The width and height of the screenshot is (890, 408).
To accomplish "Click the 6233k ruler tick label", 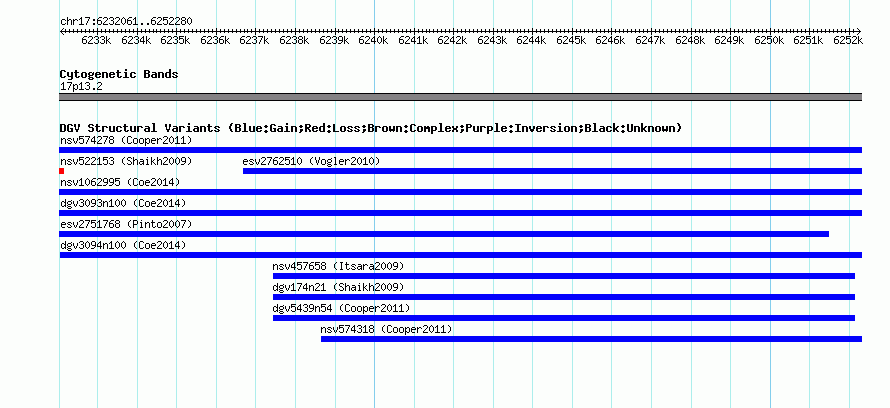I will [96, 41].
